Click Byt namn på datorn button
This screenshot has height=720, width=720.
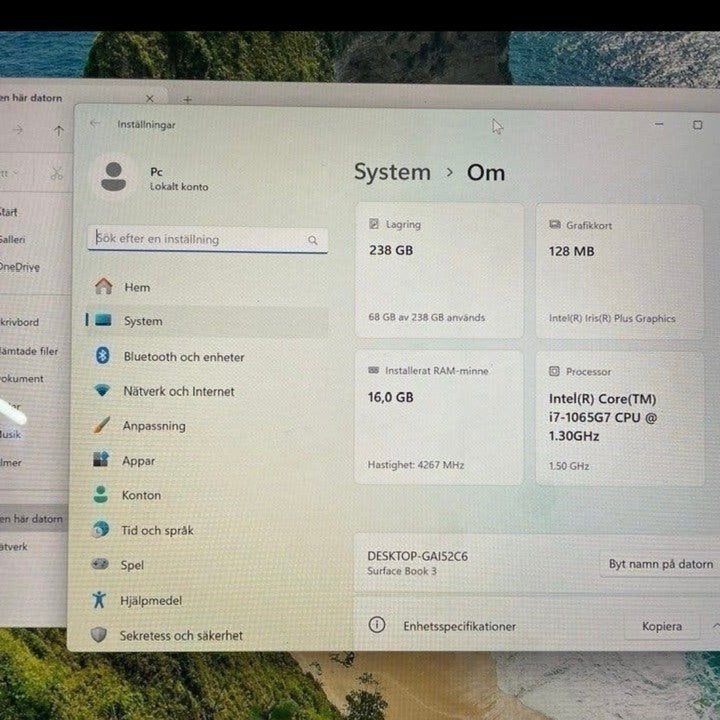(x=660, y=564)
